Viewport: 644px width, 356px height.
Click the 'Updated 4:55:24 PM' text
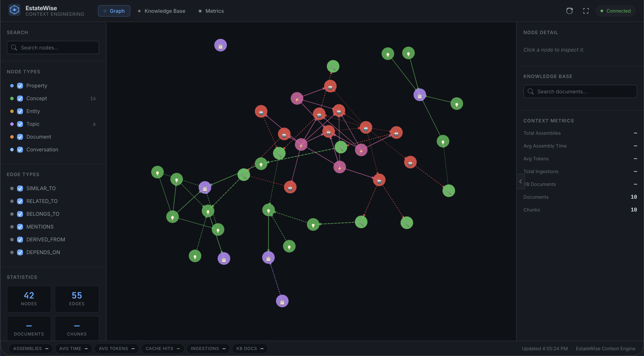click(545, 348)
